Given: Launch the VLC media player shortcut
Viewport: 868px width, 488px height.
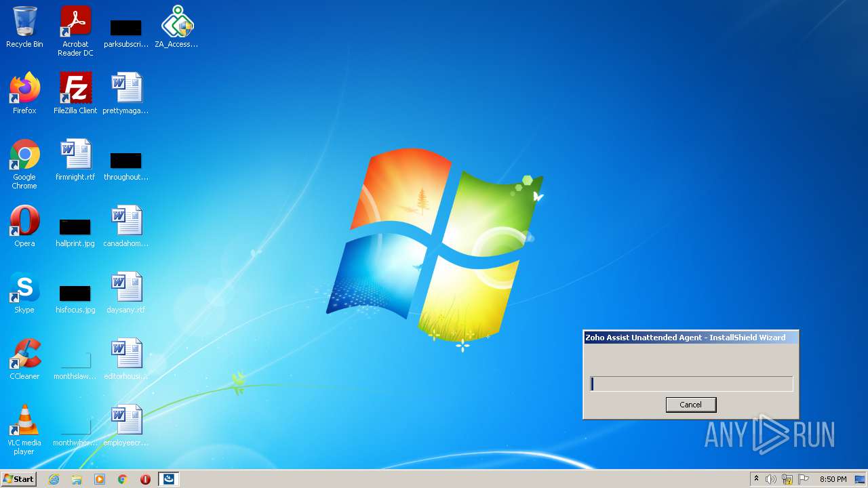Looking at the screenshot, I should point(24,430).
